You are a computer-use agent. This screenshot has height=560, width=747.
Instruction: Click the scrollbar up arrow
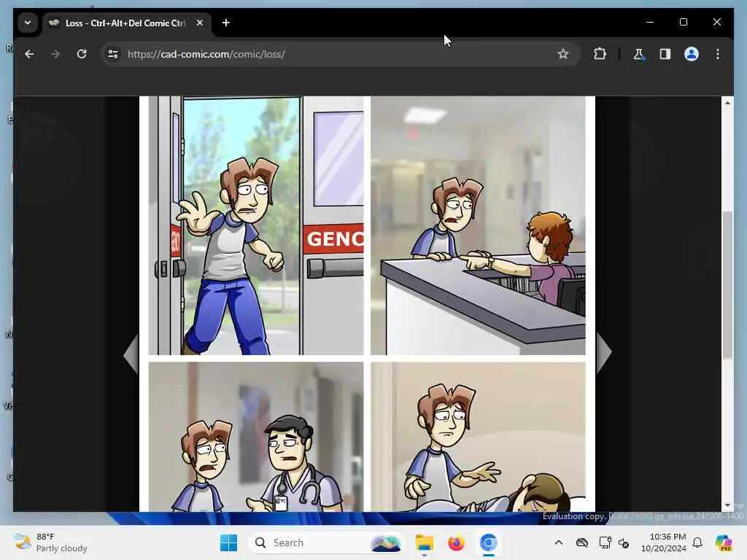[x=727, y=103]
